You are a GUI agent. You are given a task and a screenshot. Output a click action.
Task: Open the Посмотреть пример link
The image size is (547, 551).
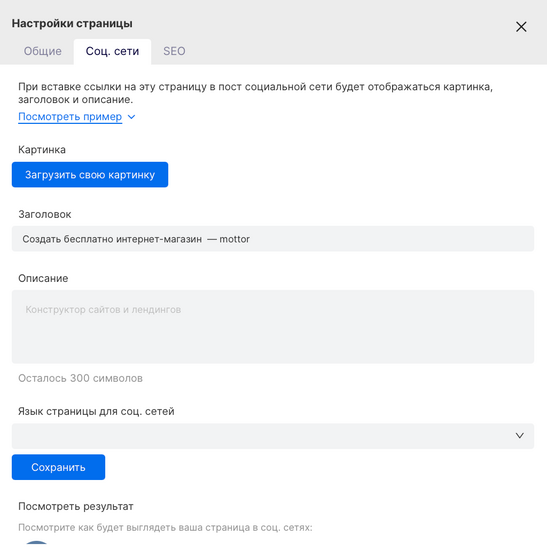coord(70,116)
